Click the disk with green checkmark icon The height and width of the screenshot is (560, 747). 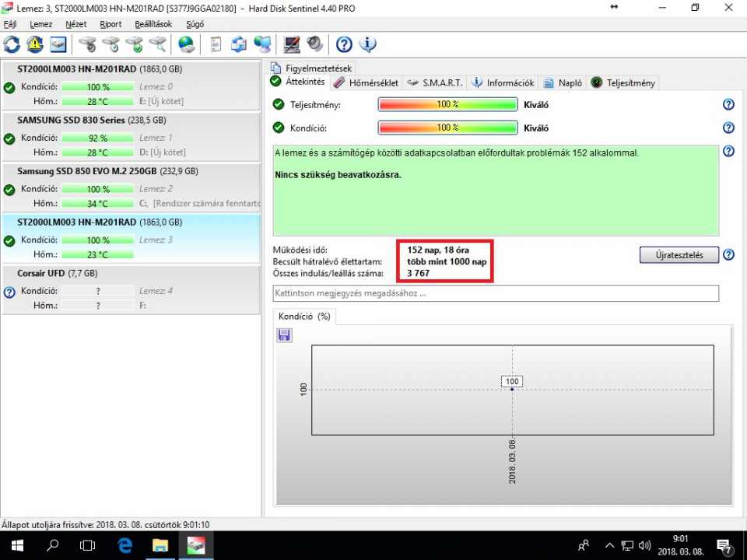click(135, 44)
